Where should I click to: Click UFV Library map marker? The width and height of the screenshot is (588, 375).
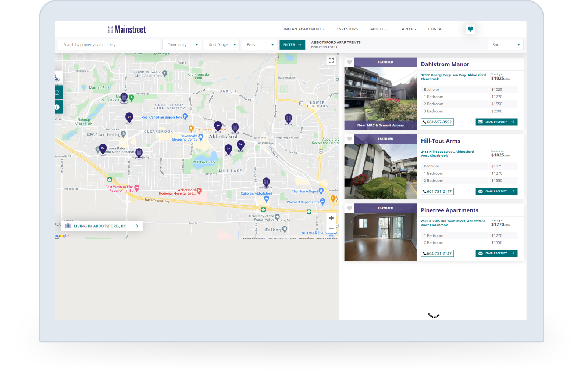(285, 229)
